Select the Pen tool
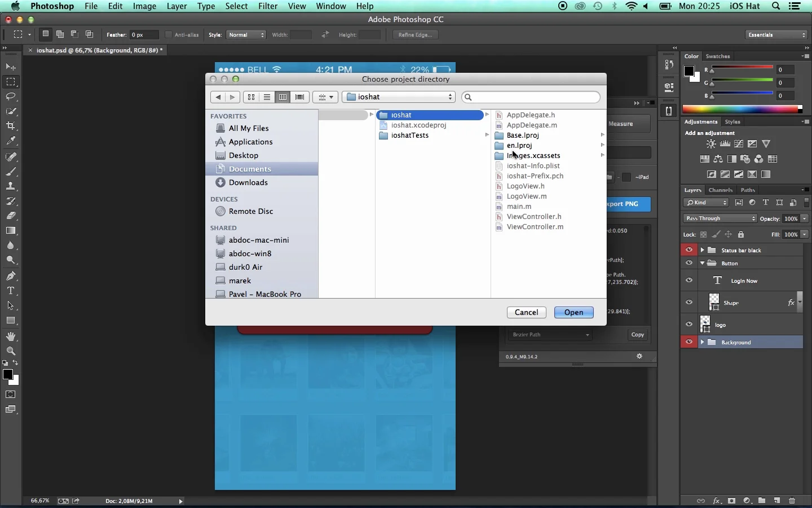Screen dimensions: 812x508 pyautogui.click(x=11, y=276)
